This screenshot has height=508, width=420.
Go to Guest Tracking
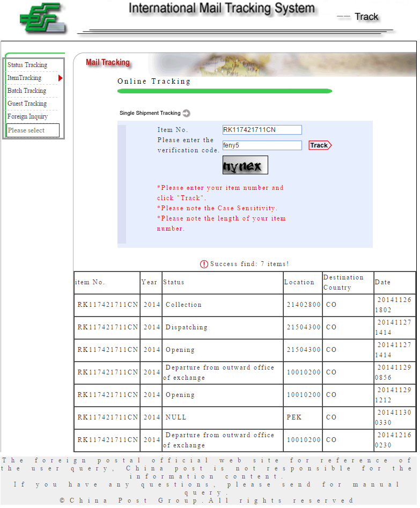click(27, 104)
